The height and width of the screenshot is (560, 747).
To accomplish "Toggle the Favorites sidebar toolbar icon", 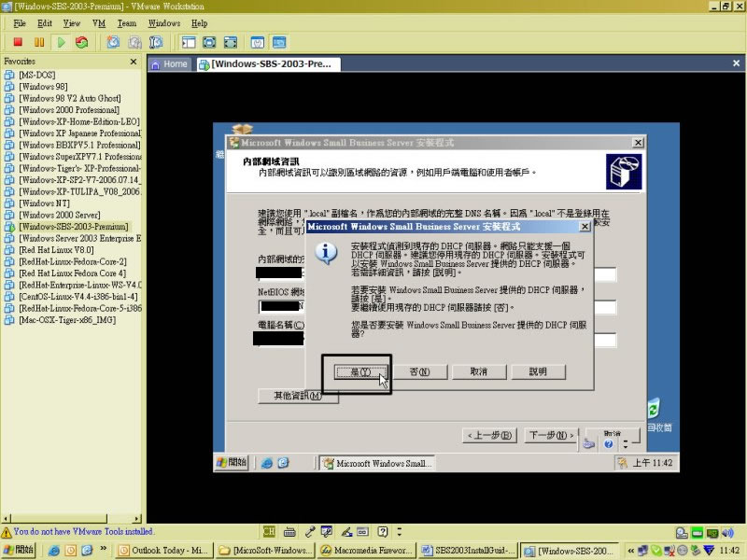I will (189, 42).
